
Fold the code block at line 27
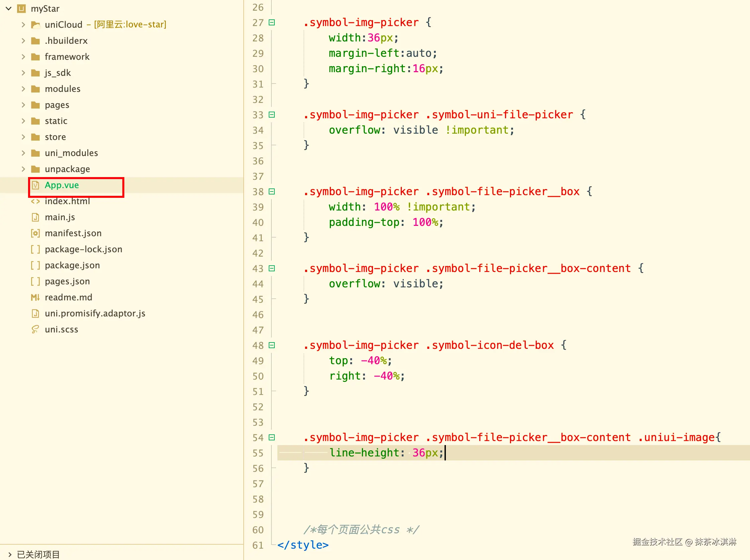[x=272, y=23]
